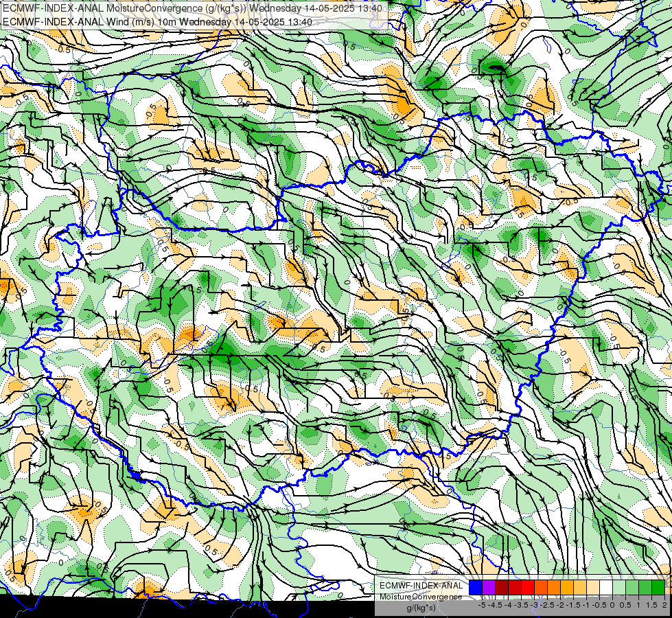Screen dimensions: 672x618
Task: Click MoistureConvergence label inside the legend box
Action: coord(421,597)
